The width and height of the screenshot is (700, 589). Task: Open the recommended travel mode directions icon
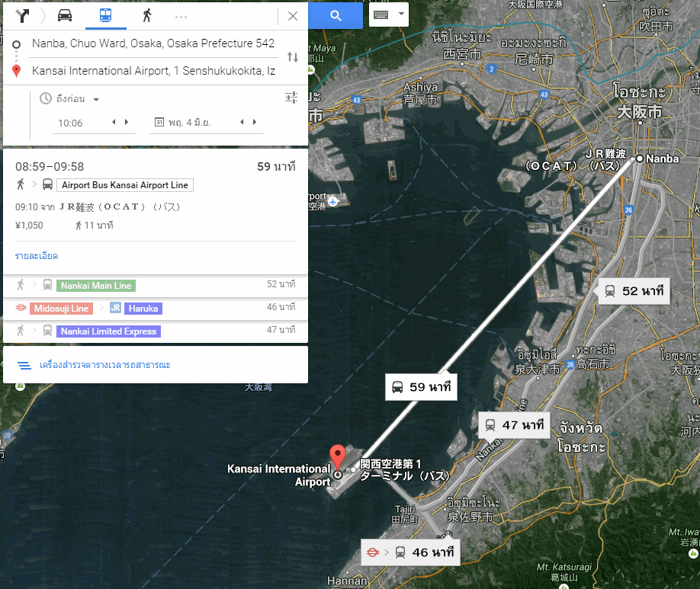click(22, 16)
